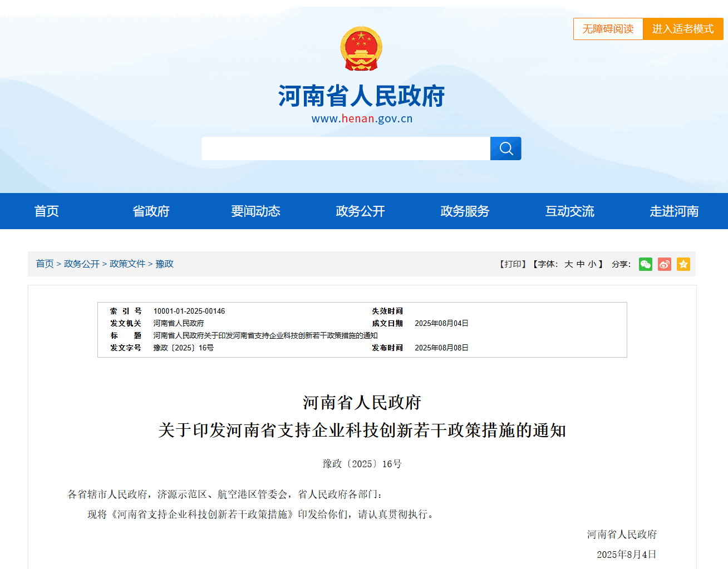Select 政务服务 navigation item
This screenshot has height=569, width=728.
point(465,211)
